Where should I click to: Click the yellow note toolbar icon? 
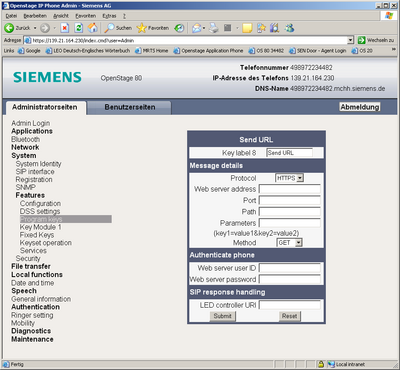[247, 28]
